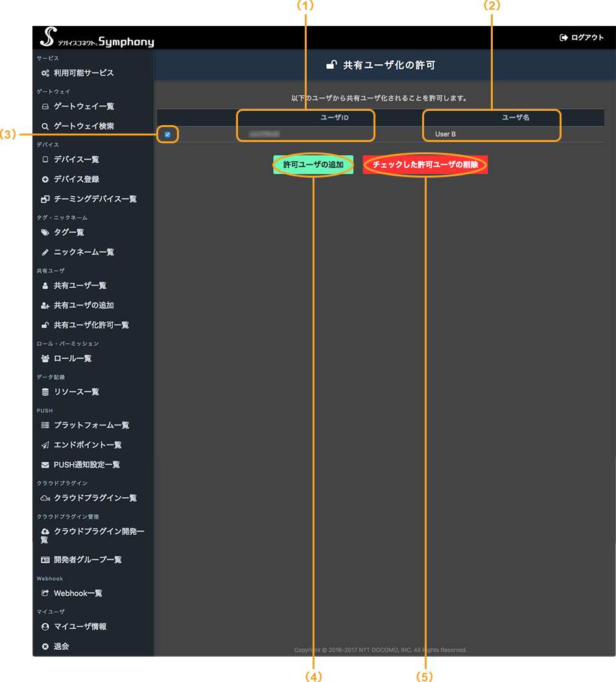Open デバイス一覧 in sidebar

coord(76,159)
